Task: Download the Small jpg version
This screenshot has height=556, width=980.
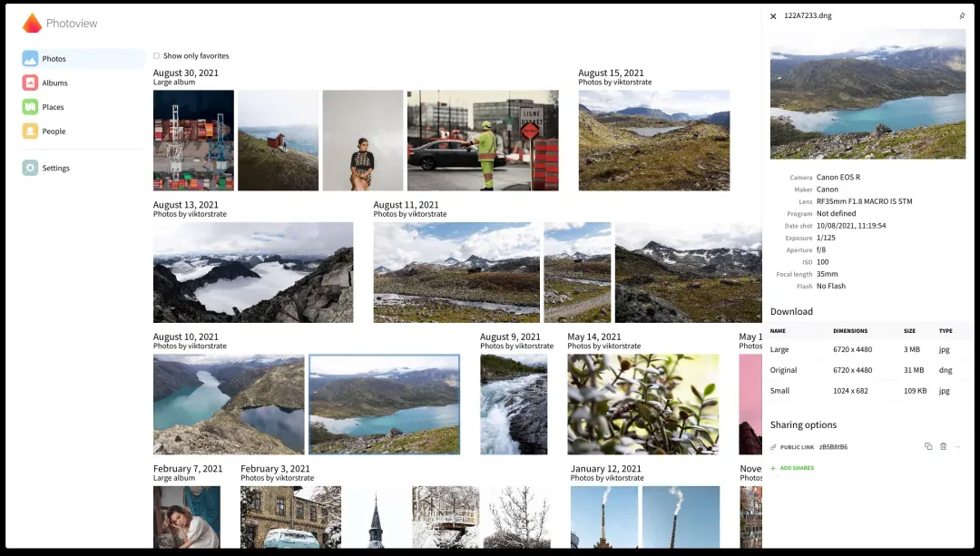Action: tap(867, 390)
